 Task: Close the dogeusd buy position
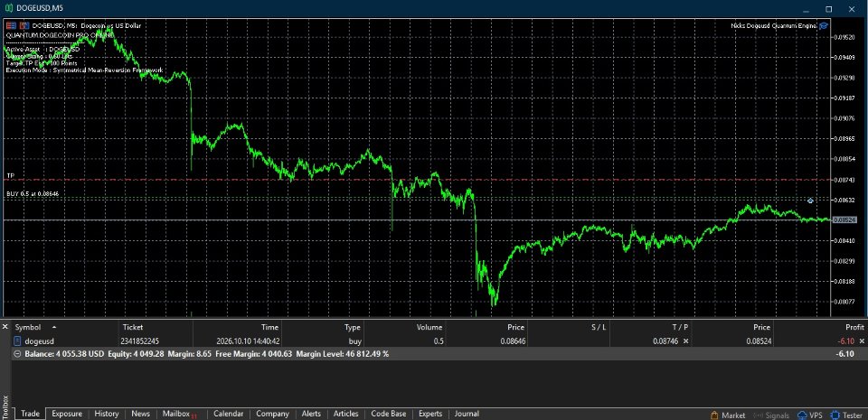point(862,341)
